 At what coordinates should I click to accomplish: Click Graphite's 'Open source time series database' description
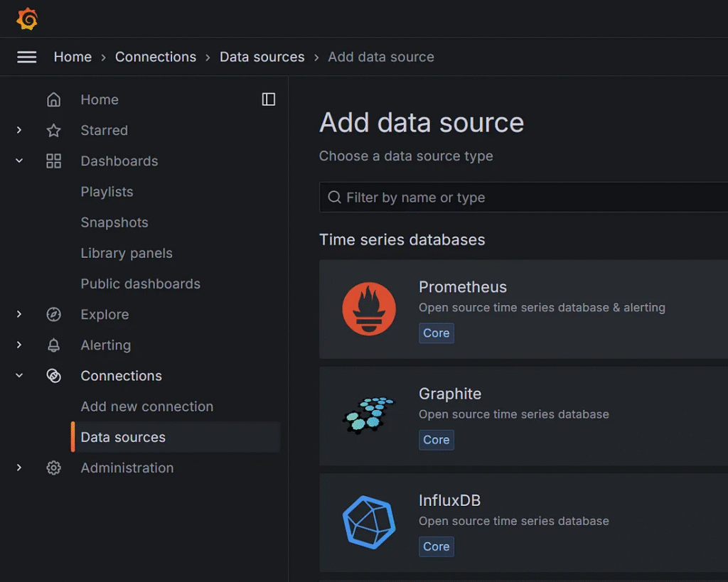(513, 414)
